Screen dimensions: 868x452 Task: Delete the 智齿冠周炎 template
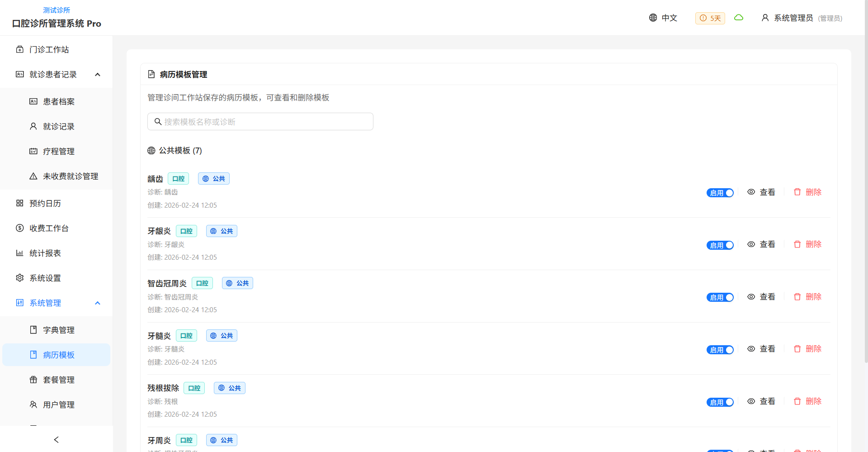click(x=808, y=297)
